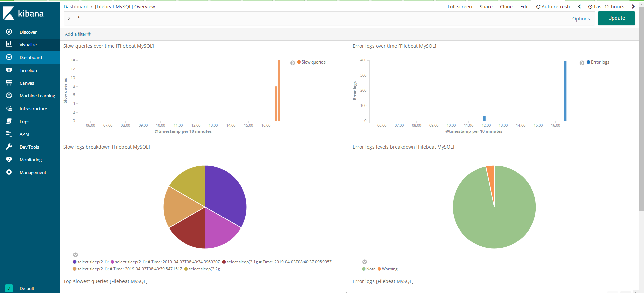Click the Kibana logo

tap(23, 13)
